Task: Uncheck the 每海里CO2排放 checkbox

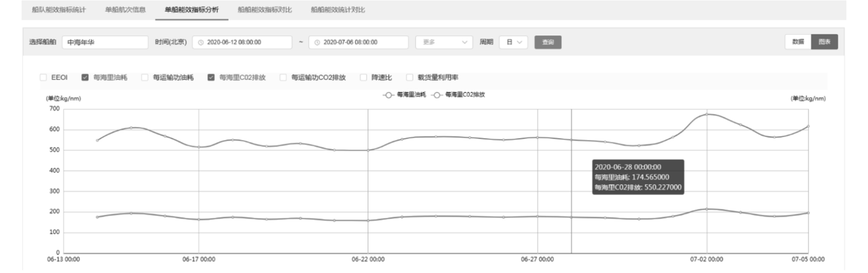Action: [x=211, y=78]
